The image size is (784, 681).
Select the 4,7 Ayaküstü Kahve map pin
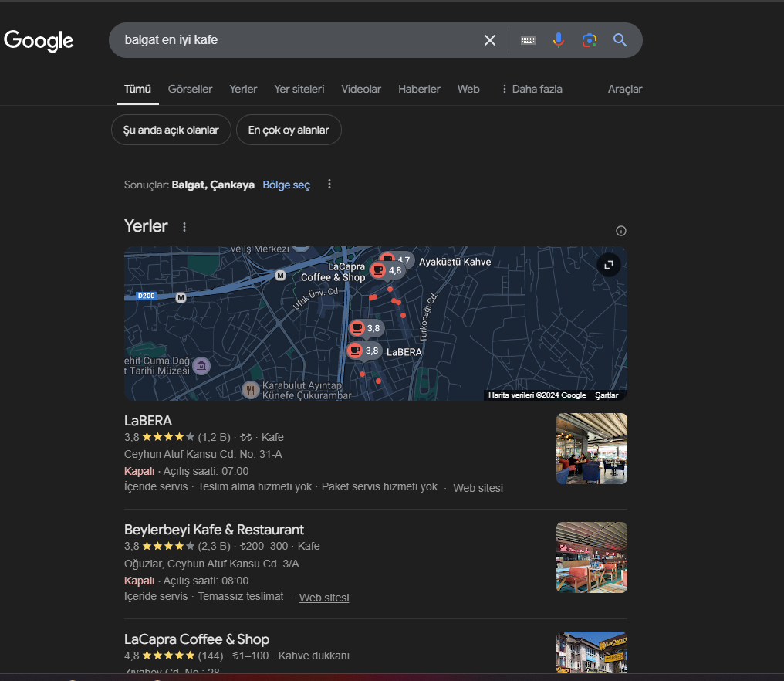pyautogui.click(x=404, y=259)
